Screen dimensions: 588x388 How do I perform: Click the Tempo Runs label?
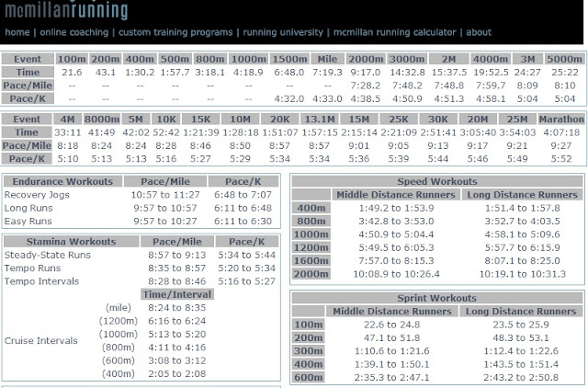point(33,268)
